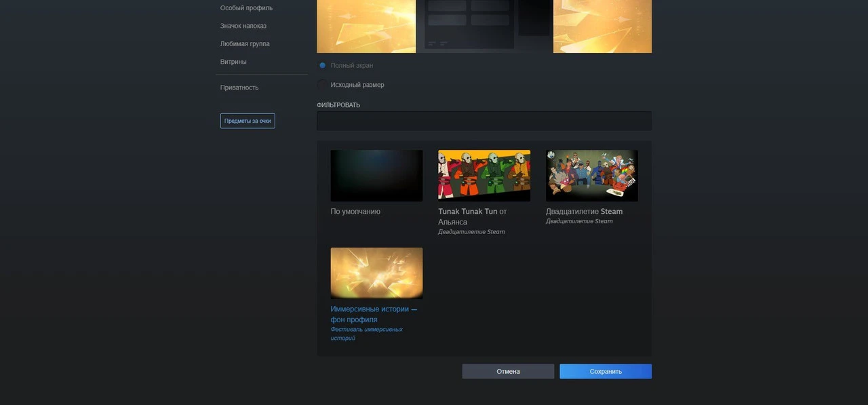
Task: Select the Исходный размер radio button
Action: [323, 85]
